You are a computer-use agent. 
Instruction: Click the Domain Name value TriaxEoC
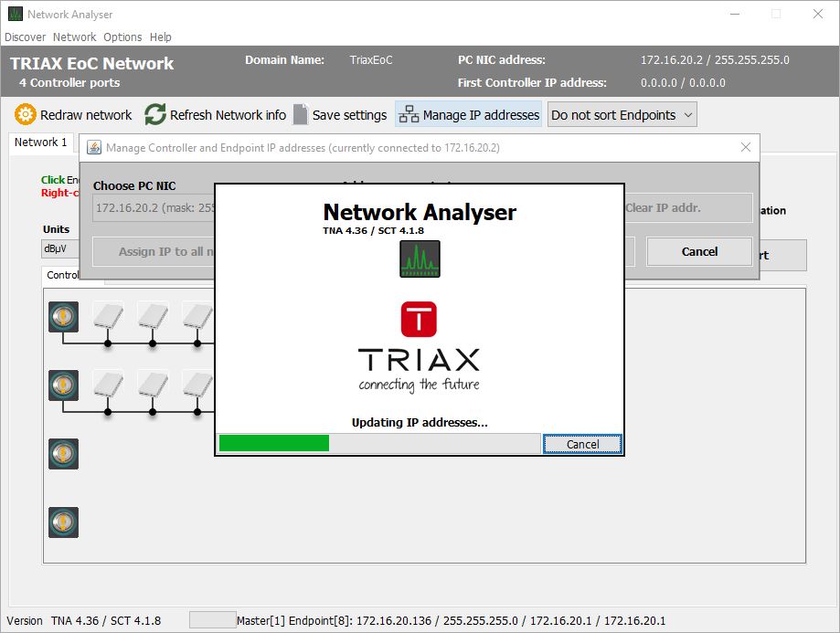[x=371, y=60]
